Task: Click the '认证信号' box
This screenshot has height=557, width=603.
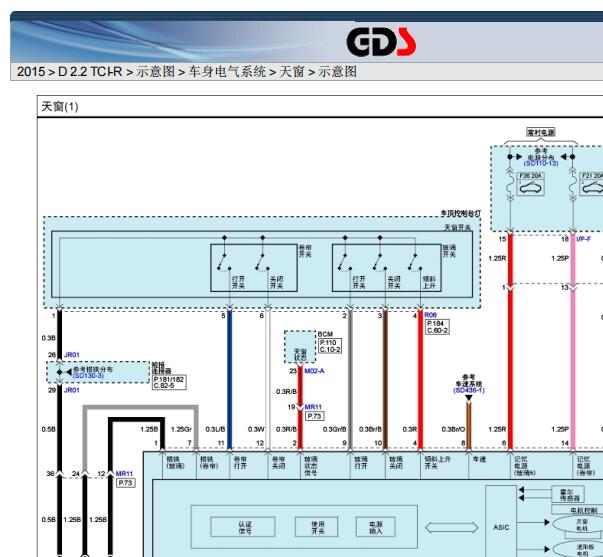Action: point(243,527)
